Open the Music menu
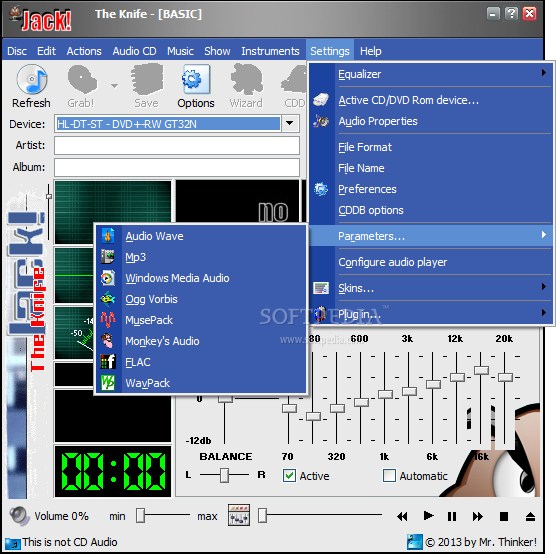Image resolution: width=556 pixels, height=554 pixels. pos(180,51)
